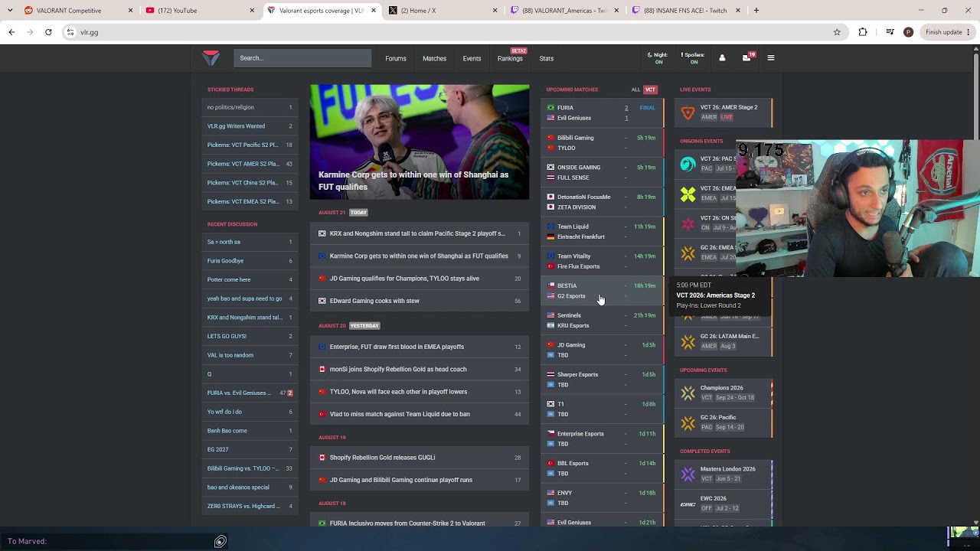
Task: Click the EWC 2026 event logo
Action: [688, 504]
